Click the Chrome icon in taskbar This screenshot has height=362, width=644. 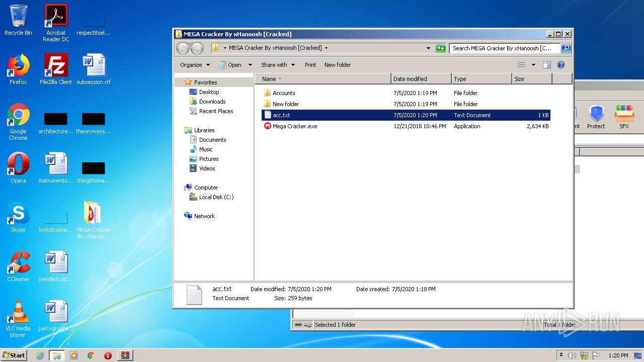tap(91, 355)
